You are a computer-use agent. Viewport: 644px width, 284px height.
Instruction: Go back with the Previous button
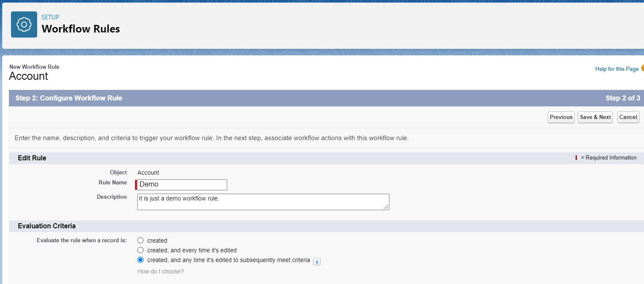click(x=561, y=117)
